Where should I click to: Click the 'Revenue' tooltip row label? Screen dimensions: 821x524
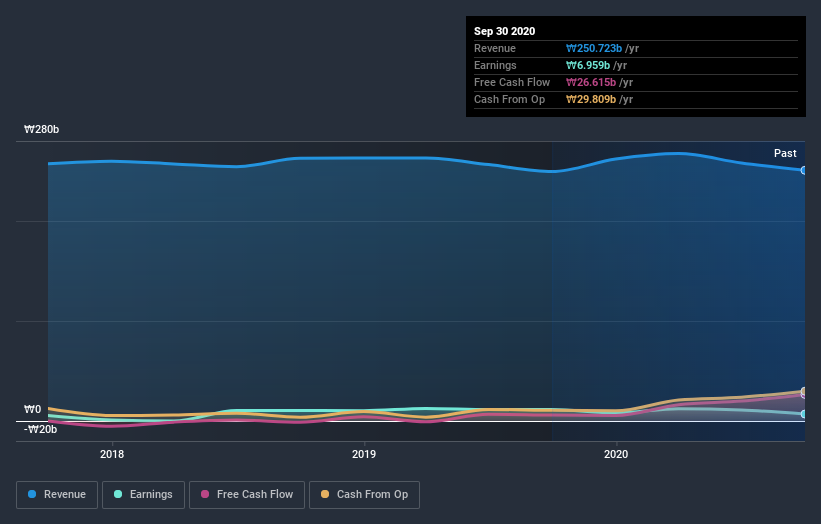point(494,48)
